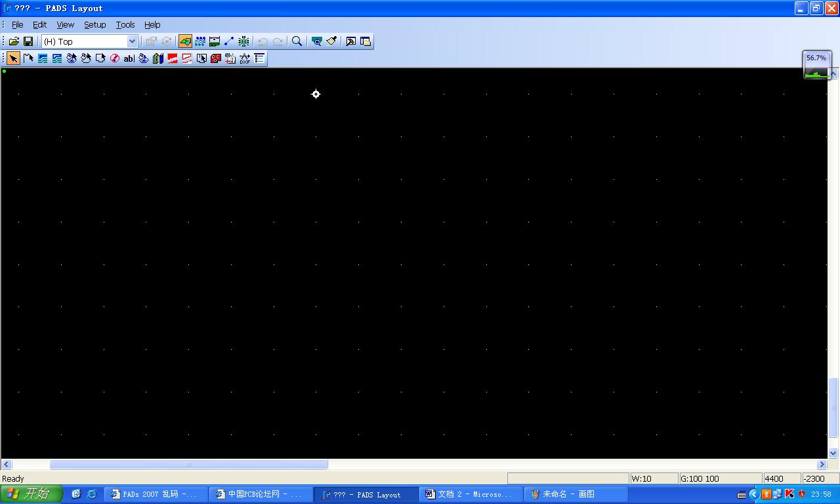The height and width of the screenshot is (504, 840).
Task: Click the vertical scrollbar down arrow
Action: click(x=833, y=453)
